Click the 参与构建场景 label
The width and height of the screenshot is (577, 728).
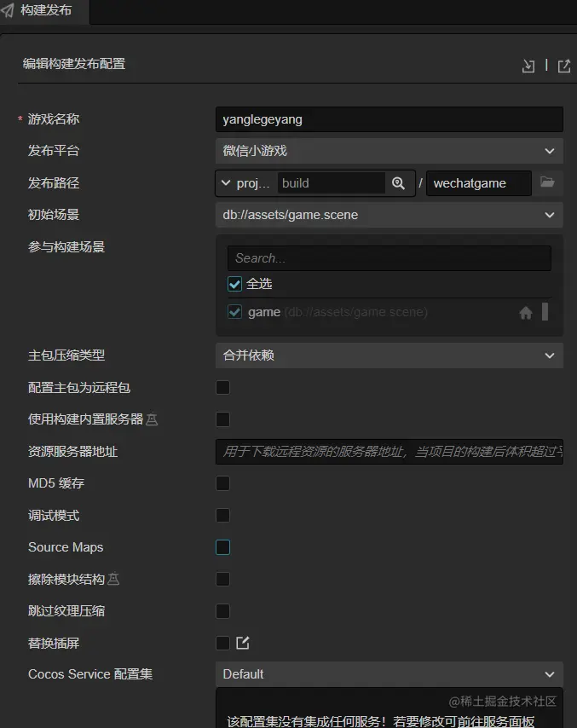(66, 247)
